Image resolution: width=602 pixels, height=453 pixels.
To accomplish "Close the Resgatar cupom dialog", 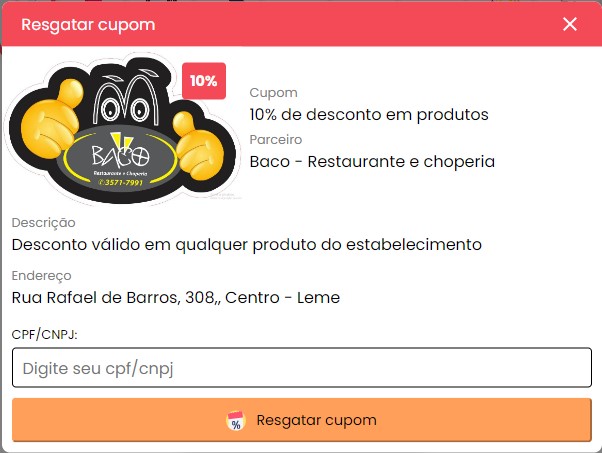I will (x=570, y=24).
